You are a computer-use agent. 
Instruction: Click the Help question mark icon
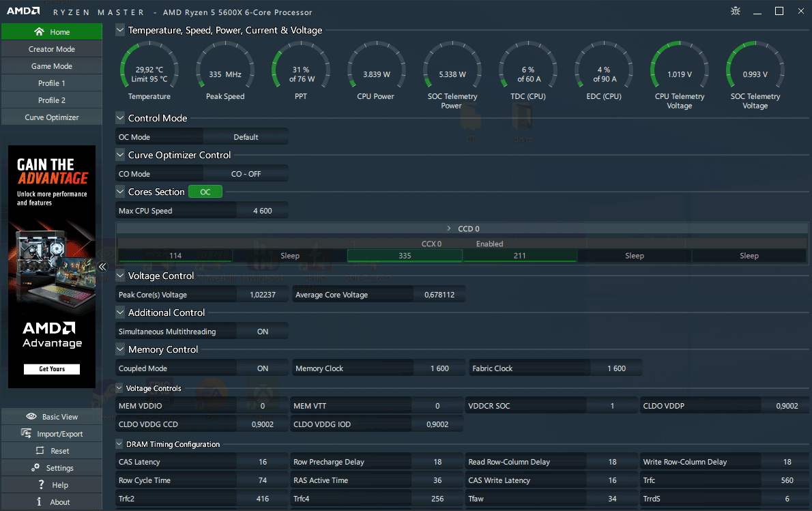pos(41,485)
